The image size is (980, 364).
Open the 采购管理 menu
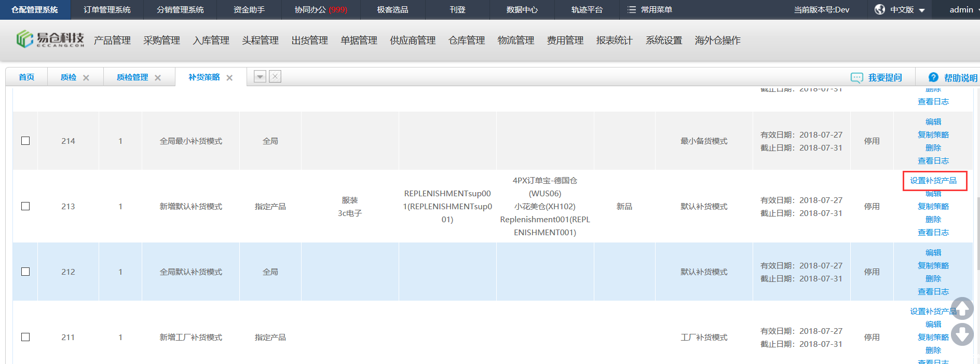[161, 41]
